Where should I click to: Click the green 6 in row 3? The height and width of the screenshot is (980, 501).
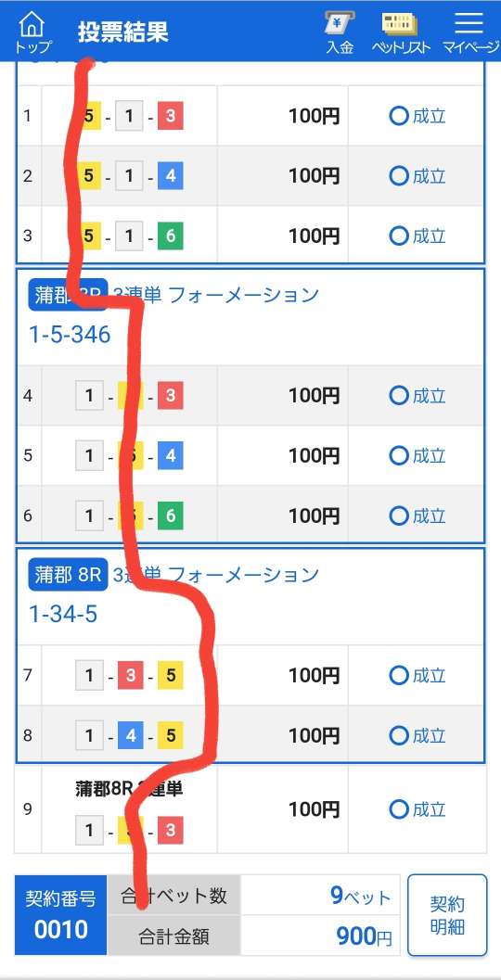click(170, 235)
